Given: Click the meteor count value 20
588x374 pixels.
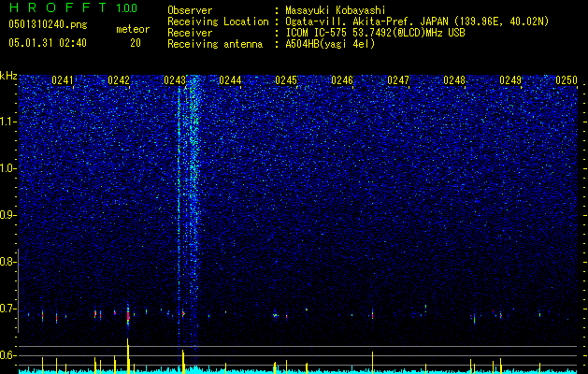Looking at the screenshot, I should click(x=136, y=43).
